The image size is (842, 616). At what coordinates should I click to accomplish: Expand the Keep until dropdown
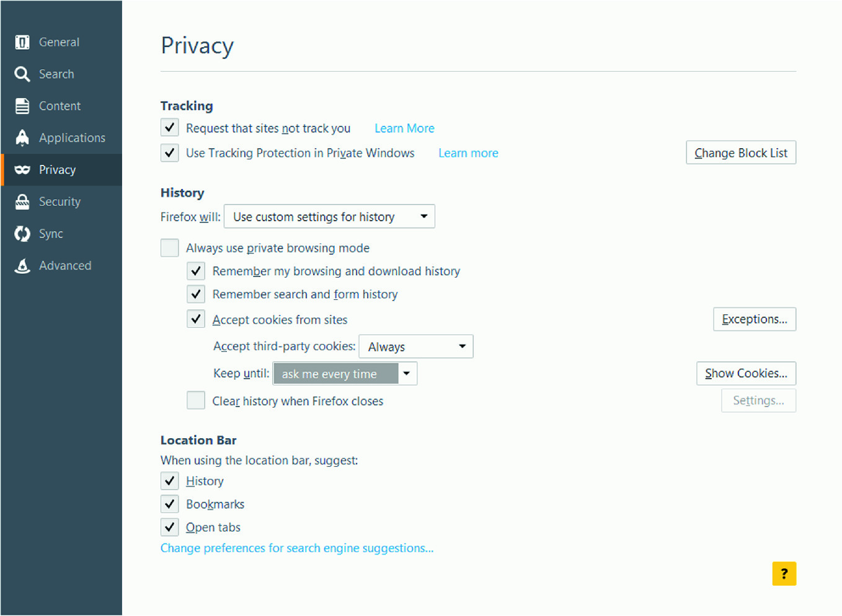point(345,373)
